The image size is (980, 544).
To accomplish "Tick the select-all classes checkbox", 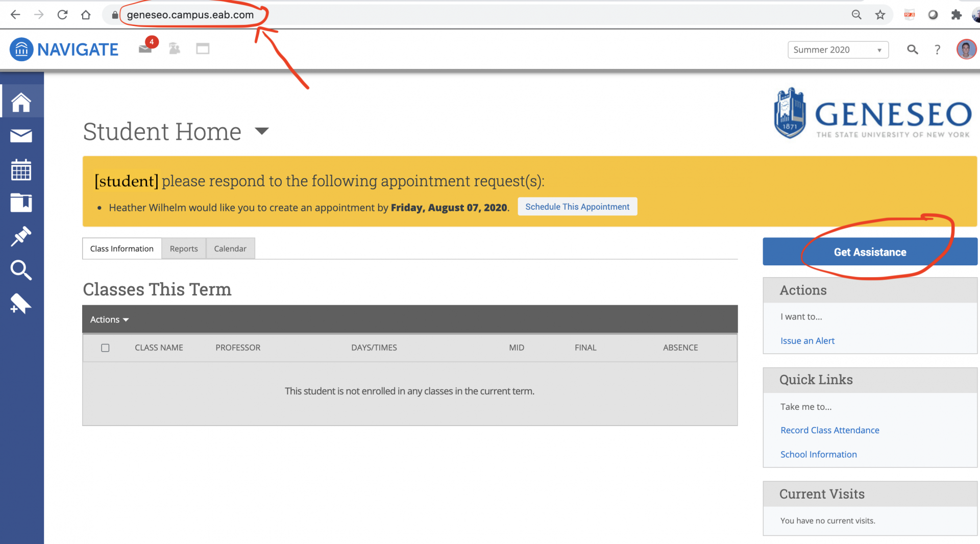I will point(105,348).
